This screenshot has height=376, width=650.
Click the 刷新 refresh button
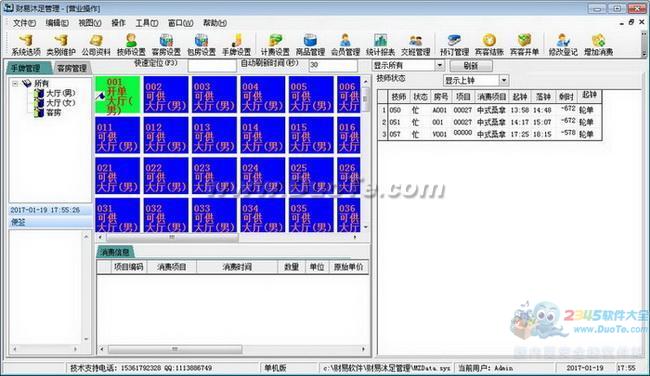pos(471,65)
